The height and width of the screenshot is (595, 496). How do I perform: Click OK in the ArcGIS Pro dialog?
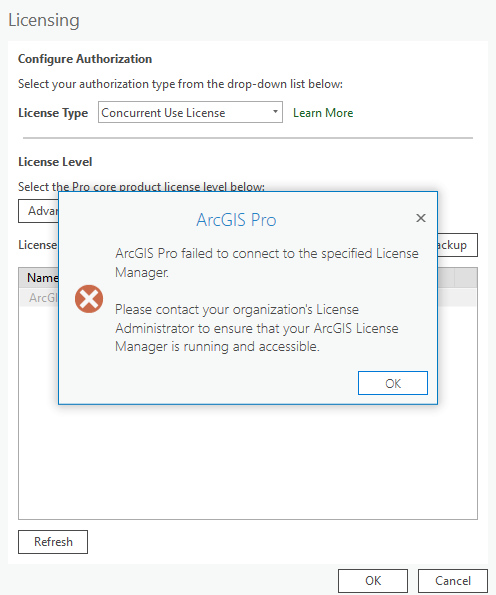coord(393,383)
